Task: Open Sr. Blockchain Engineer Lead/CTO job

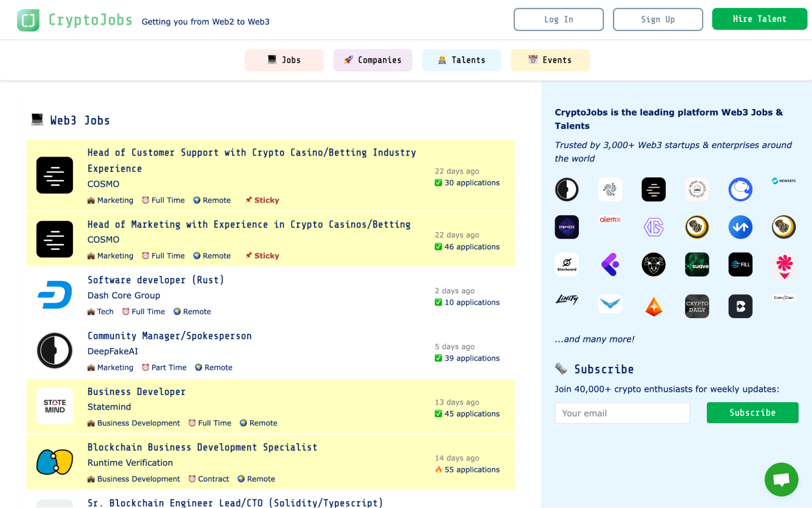Action: (x=235, y=503)
